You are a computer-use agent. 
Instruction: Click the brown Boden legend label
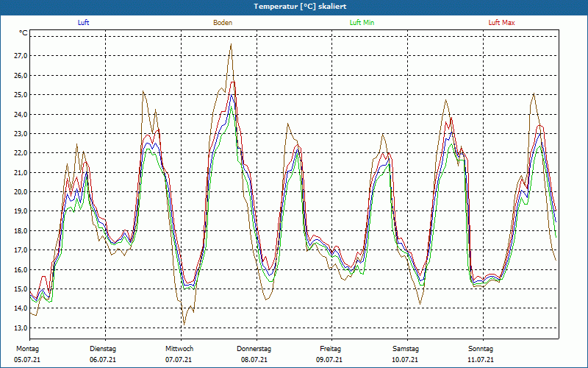click(223, 23)
